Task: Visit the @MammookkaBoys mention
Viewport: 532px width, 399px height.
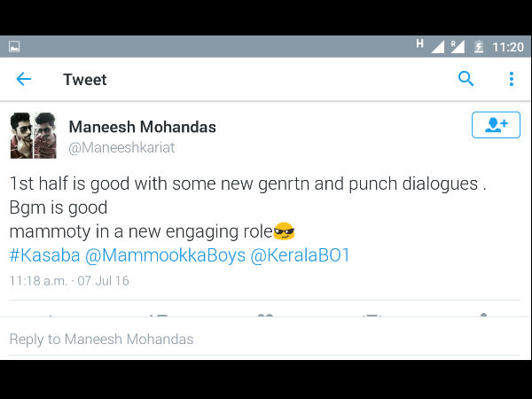Action: 163,255
